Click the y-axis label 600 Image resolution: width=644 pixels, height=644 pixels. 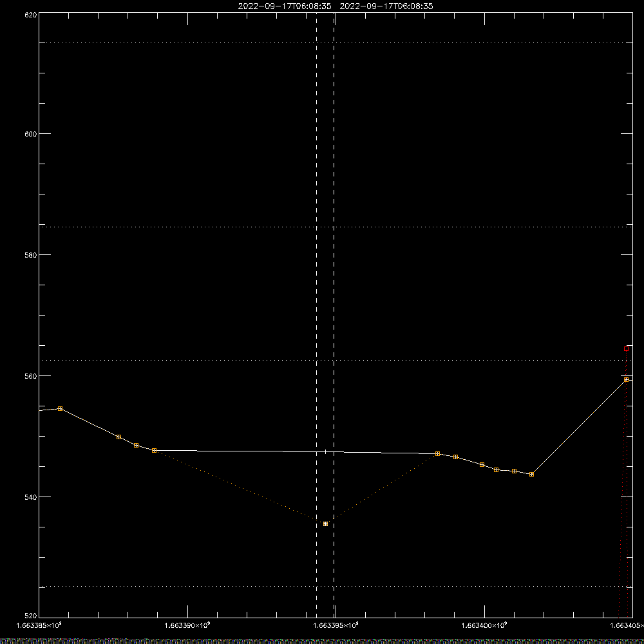click(x=32, y=134)
